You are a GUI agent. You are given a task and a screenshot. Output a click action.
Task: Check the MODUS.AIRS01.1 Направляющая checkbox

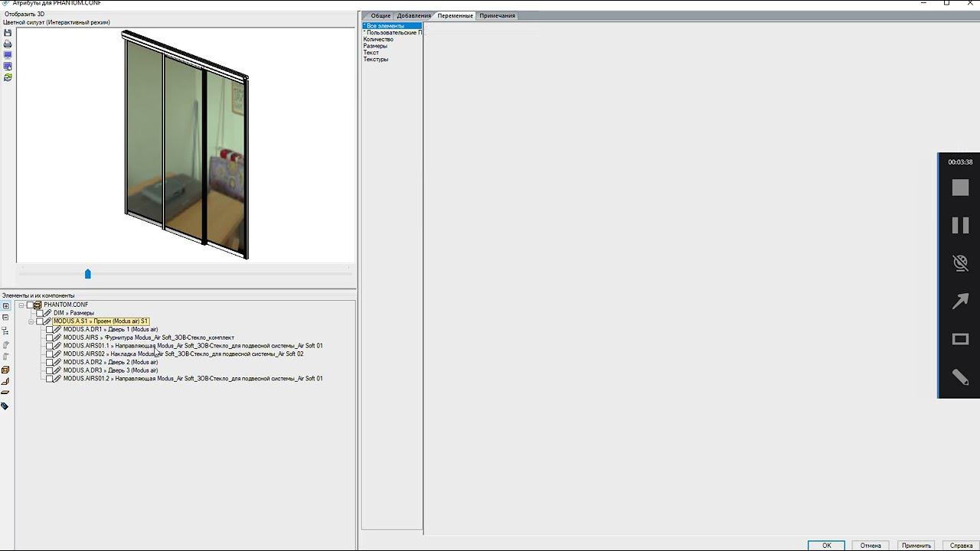(50, 346)
